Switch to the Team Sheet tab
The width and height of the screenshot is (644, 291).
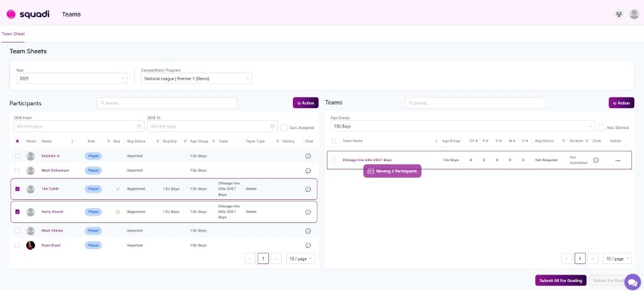click(x=13, y=34)
